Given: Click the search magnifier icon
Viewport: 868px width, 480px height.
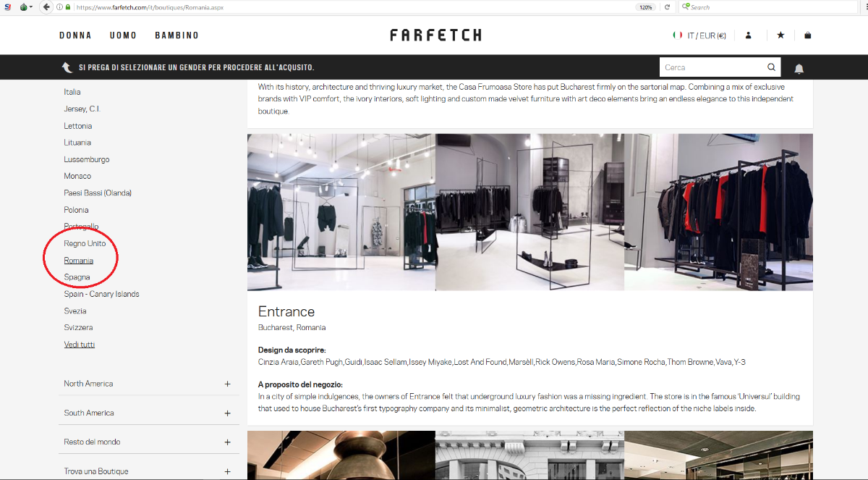Looking at the screenshot, I should click(772, 67).
